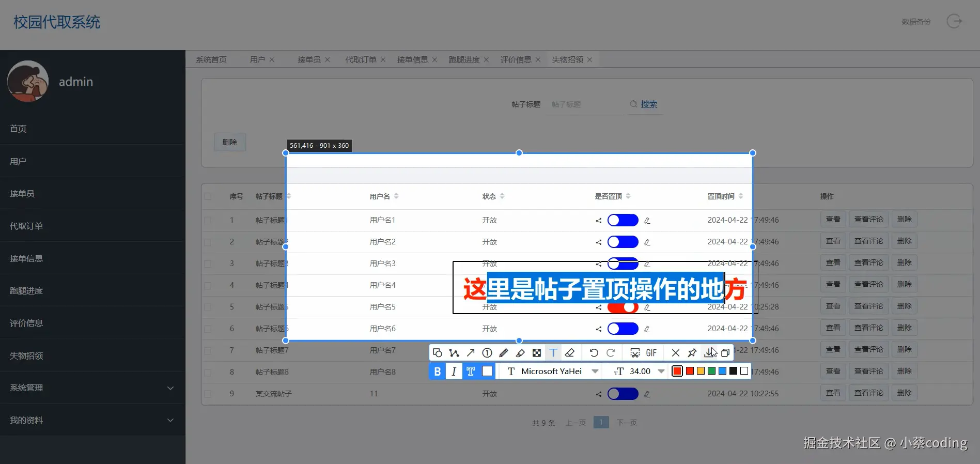Save the screenshot to file
The height and width of the screenshot is (464, 980).
[709, 353]
